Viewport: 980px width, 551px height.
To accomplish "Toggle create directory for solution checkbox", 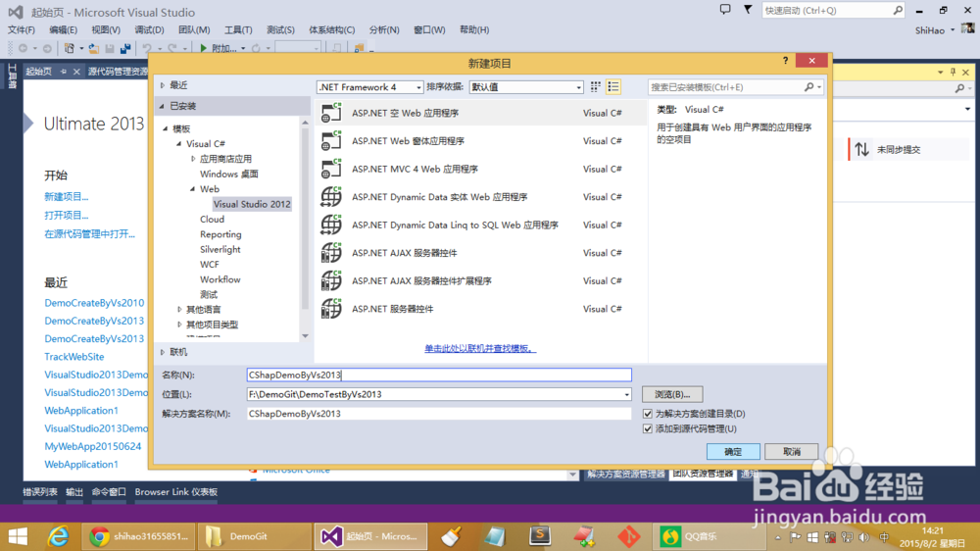I will 648,414.
